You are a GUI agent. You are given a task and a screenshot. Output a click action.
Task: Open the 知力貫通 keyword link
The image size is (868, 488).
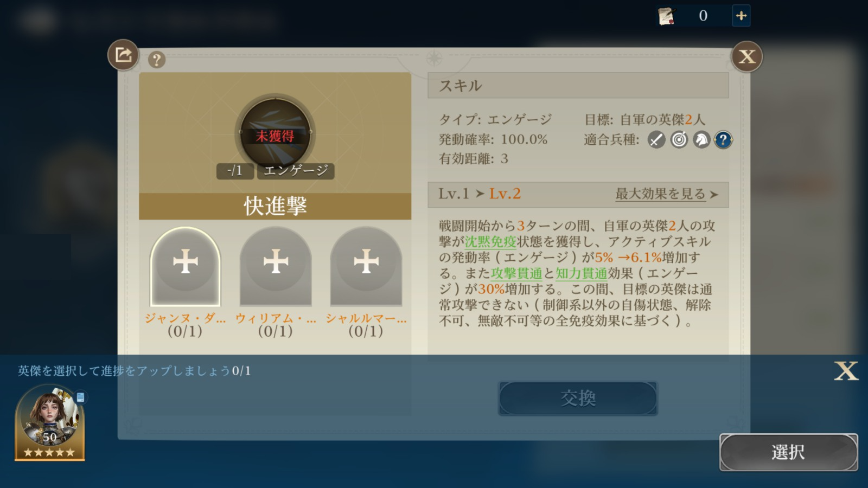click(x=581, y=273)
